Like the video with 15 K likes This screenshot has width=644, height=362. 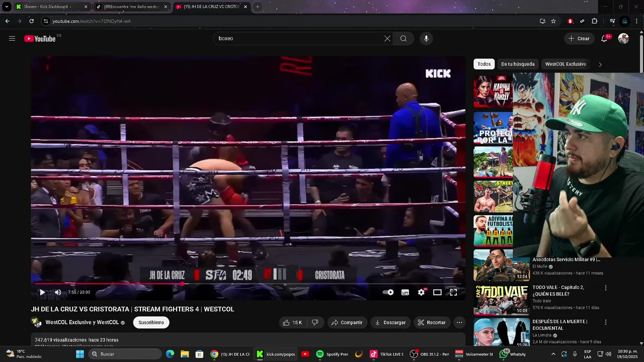click(292, 322)
